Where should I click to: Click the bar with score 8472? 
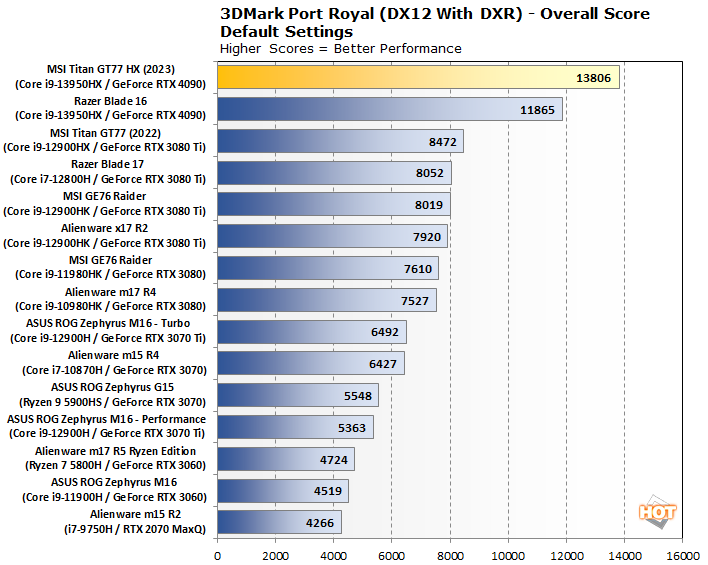click(x=340, y=141)
